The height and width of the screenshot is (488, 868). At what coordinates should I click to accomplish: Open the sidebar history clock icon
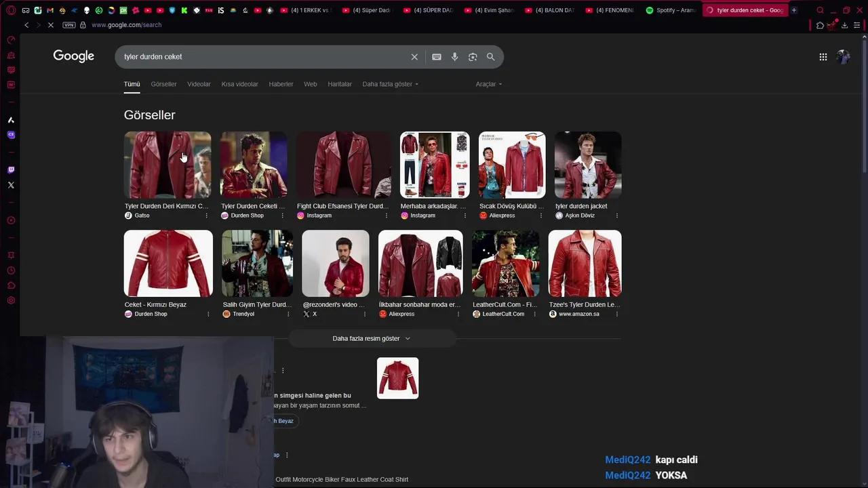coord(11,270)
